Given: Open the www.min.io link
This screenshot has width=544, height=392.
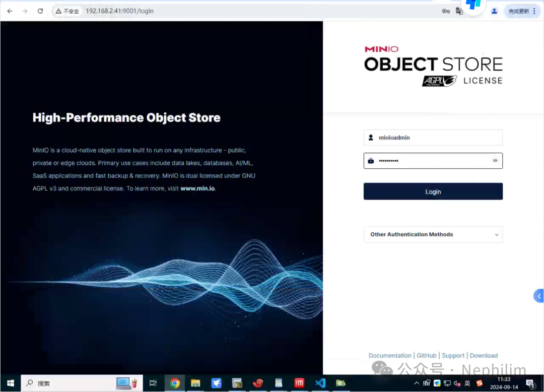Looking at the screenshot, I should 197,188.
